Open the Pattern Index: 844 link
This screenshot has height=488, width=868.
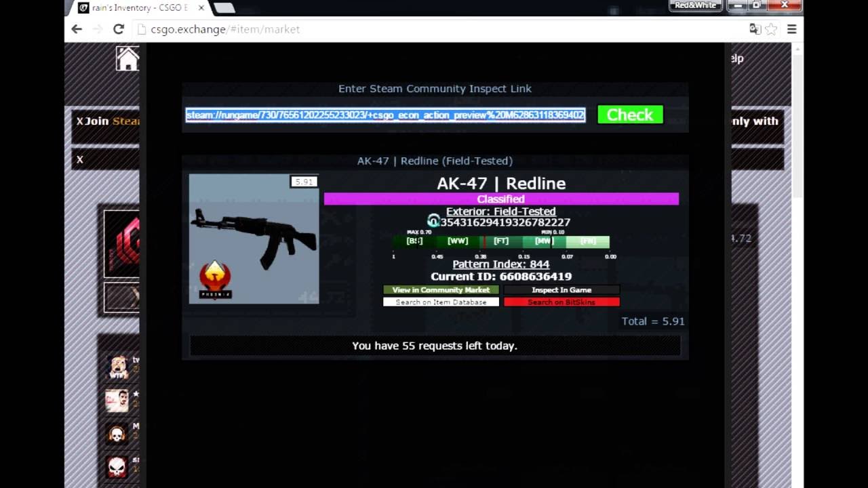point(500,264)
